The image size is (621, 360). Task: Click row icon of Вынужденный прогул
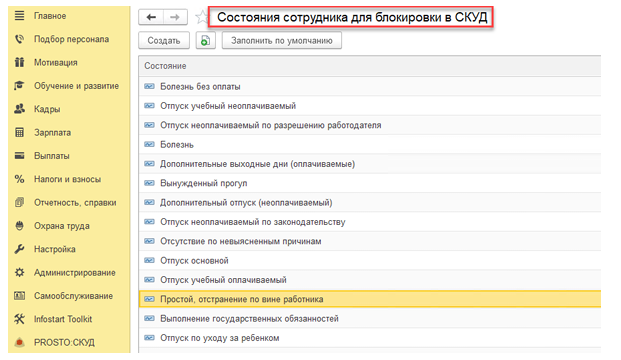click(149, 183)
